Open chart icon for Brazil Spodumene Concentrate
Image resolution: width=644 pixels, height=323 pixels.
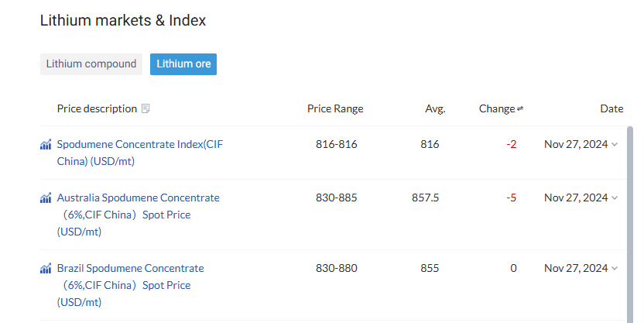pyautogui.click(x=46, y=268)
